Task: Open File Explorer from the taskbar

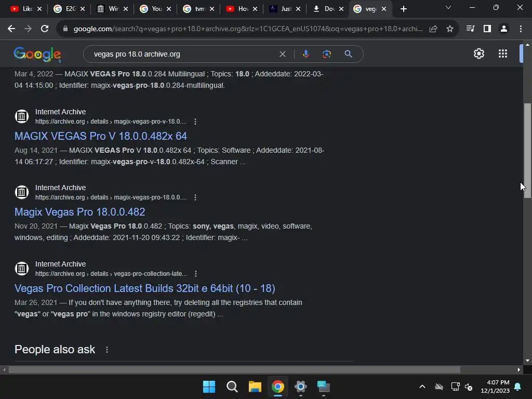Action: pos(255,387)
